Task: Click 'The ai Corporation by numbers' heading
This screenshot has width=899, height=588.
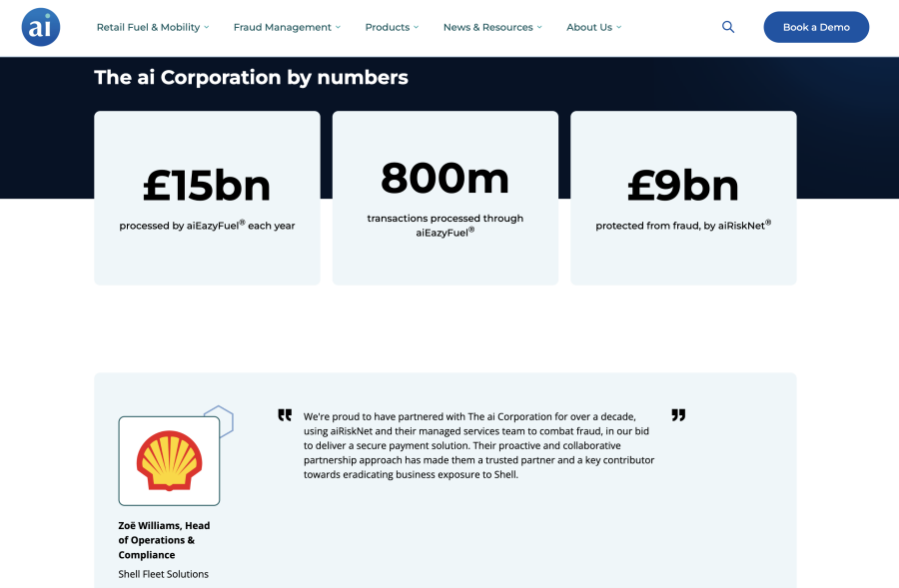Action: click(251, 78)
